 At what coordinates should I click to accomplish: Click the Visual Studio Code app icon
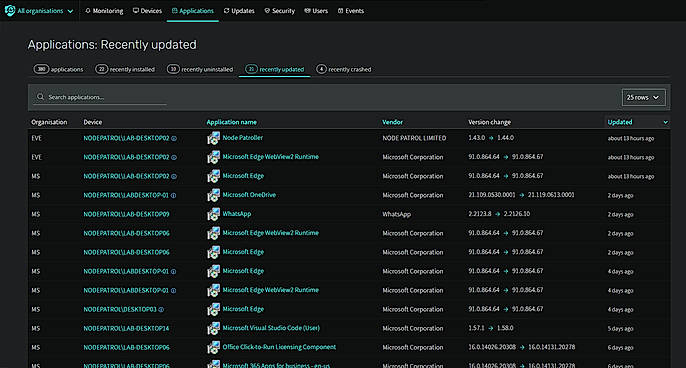pos(214,328)
